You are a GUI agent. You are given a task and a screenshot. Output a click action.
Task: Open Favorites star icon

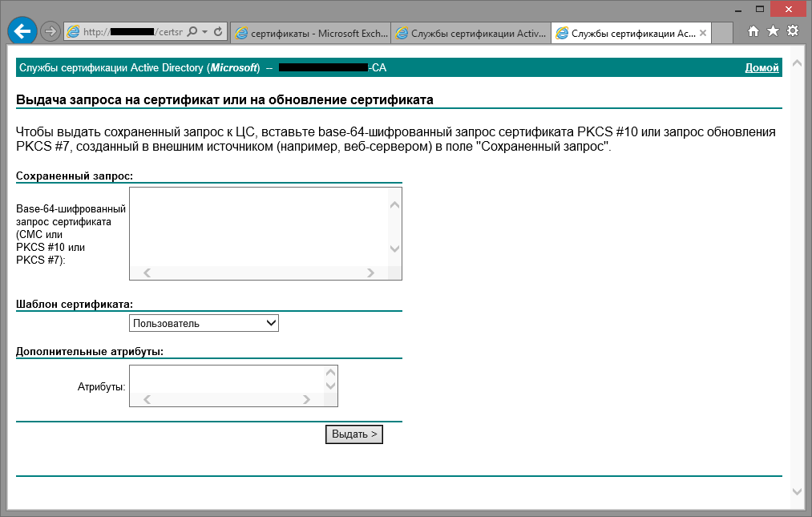pos(773,31)
